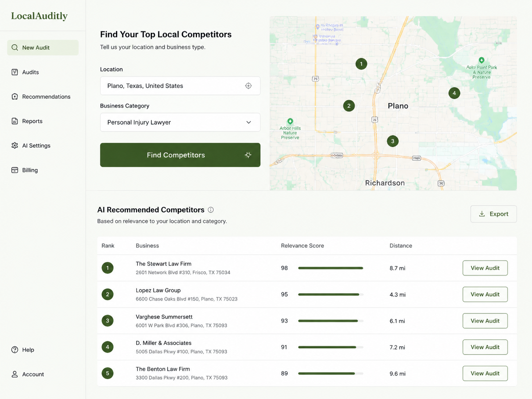Select The Benton Law Firm name
Viewport: 532px width, 399px height.
click(163, 369)
